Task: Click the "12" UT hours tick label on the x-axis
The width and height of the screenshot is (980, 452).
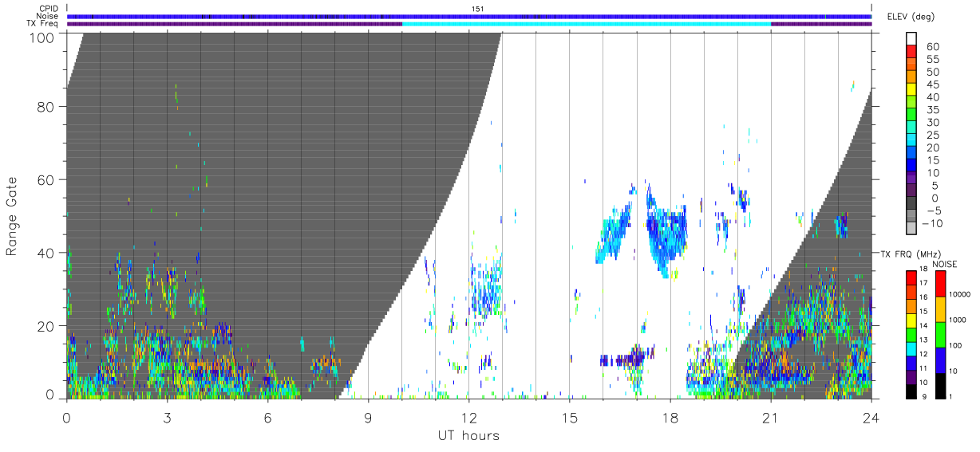Action: 468,417
